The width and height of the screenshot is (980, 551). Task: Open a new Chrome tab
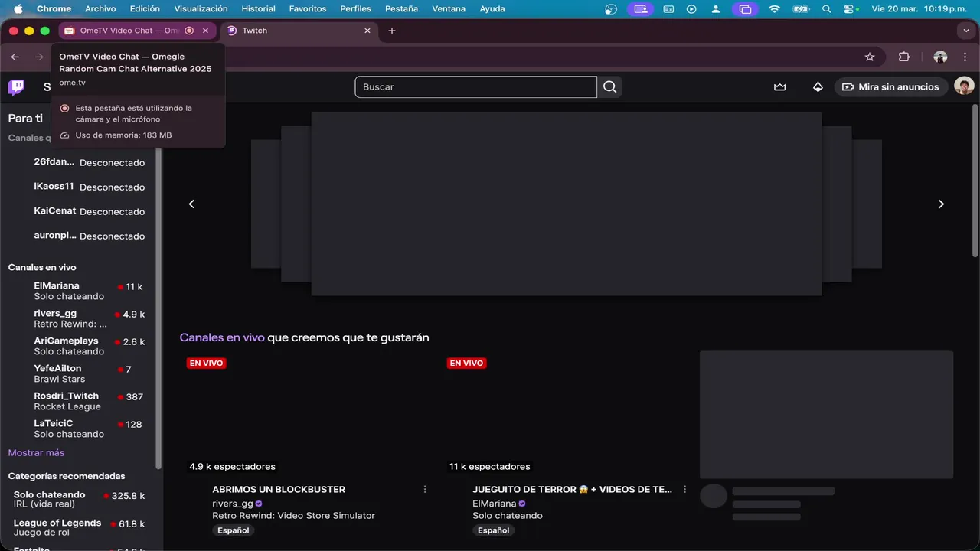pos(392,31)
